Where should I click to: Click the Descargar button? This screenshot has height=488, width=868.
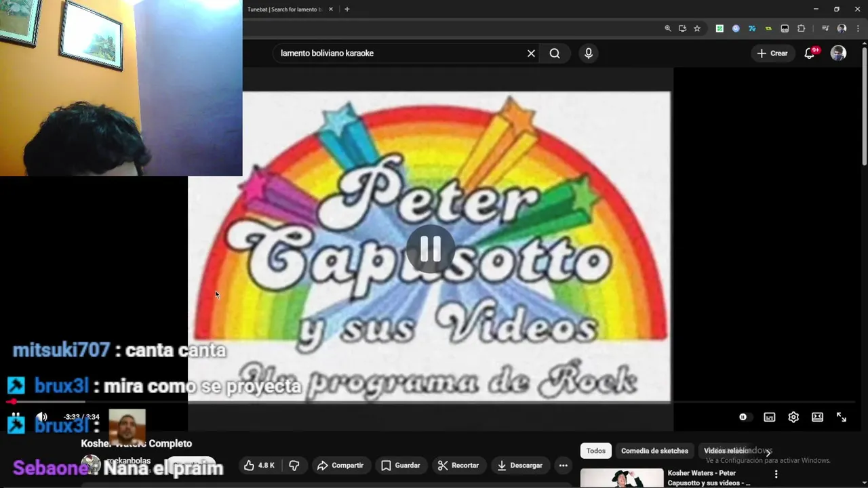click(520, 466)
